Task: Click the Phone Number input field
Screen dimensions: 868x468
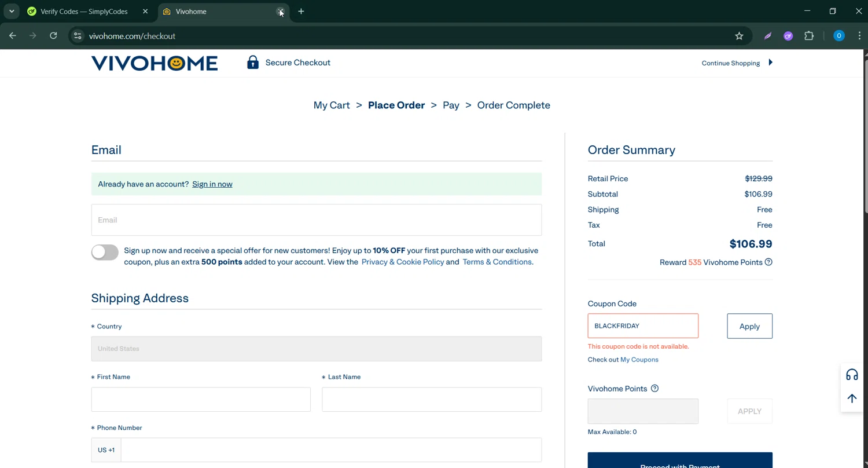Action: (x=331, y=450)
